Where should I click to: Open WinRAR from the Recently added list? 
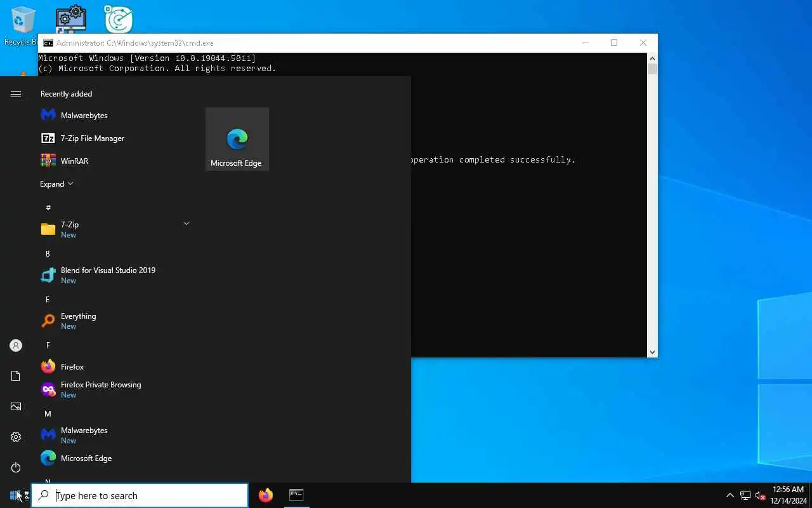pos(114,161)
